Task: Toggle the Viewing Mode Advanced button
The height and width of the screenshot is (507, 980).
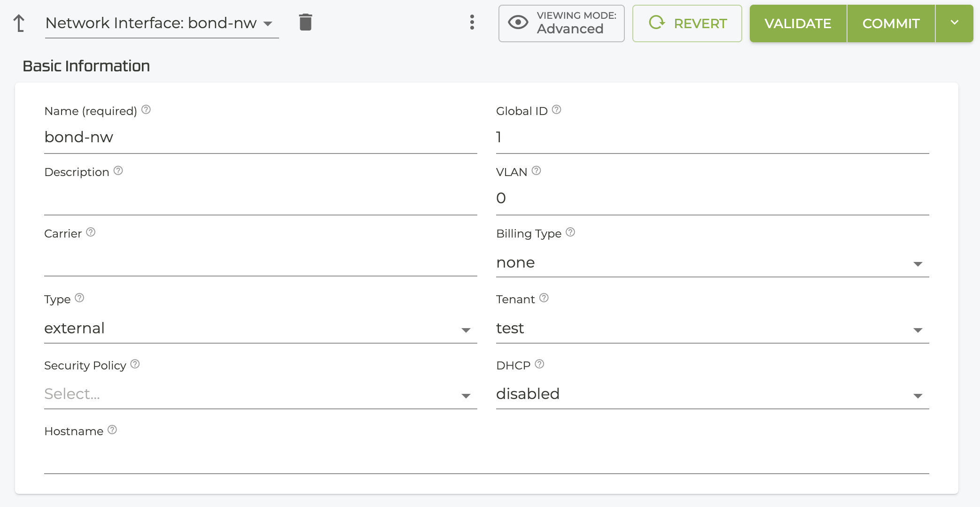Action: (x=561, y=23)
